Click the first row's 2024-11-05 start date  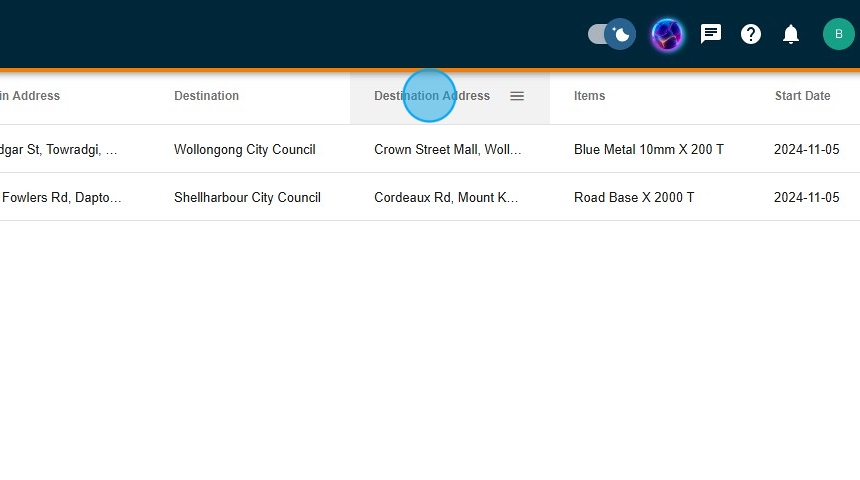(x=806, y=150)
